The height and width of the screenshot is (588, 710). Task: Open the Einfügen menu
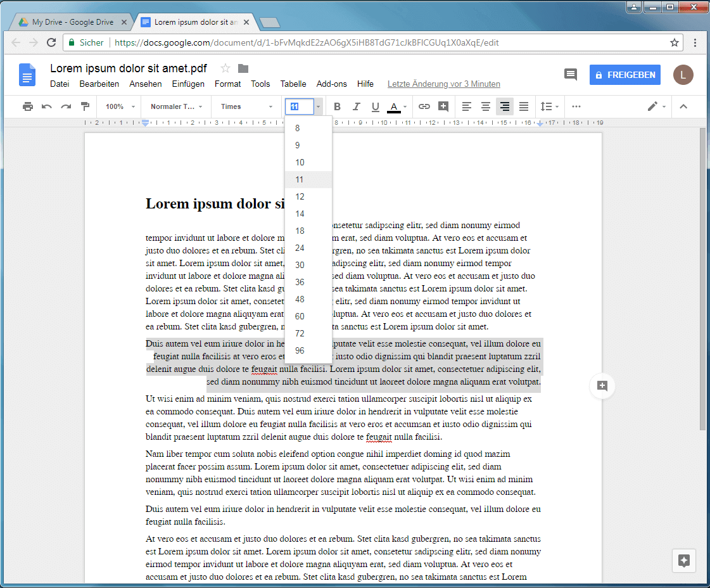coord(188,84)
